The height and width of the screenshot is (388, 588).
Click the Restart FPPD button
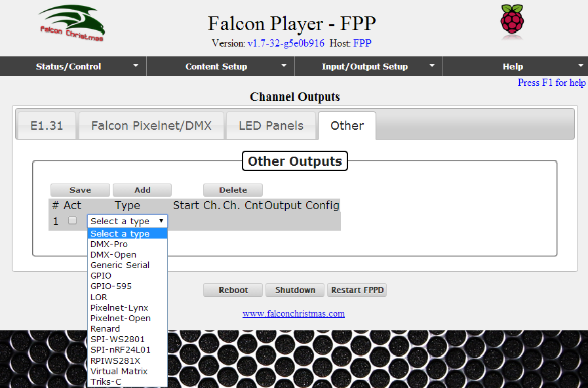pos(357,290)
